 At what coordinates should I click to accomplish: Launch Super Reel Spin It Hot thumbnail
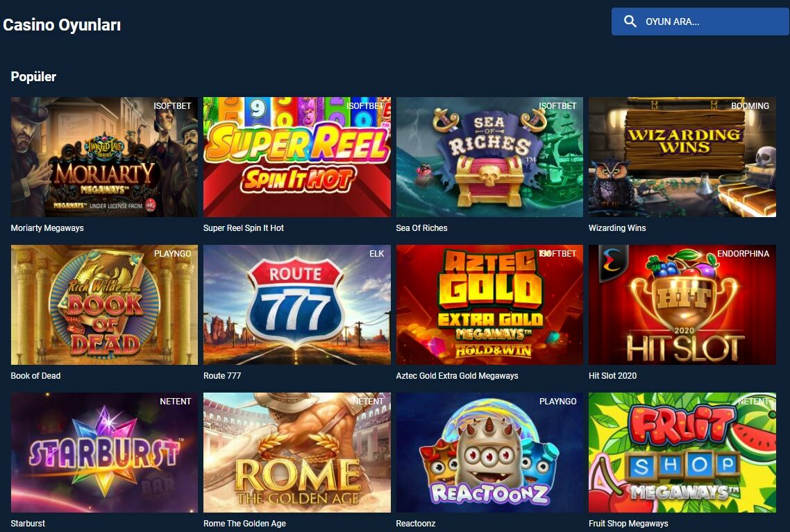296,157
